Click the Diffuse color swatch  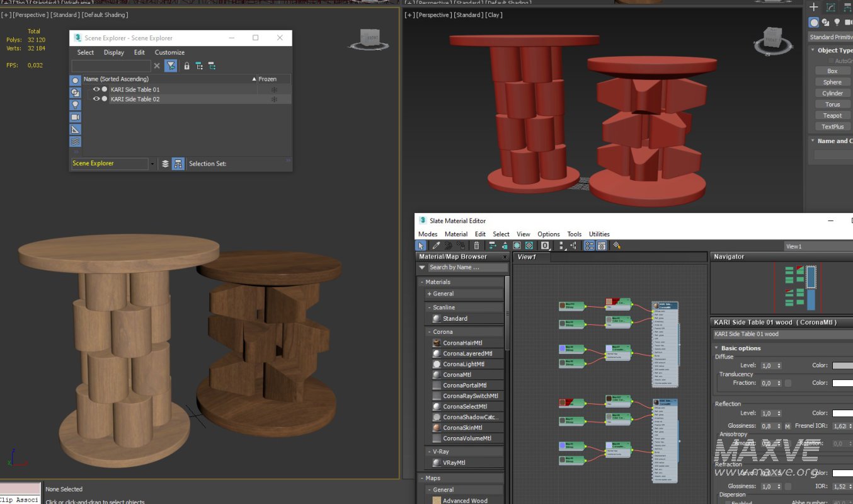tap(842, 365)
